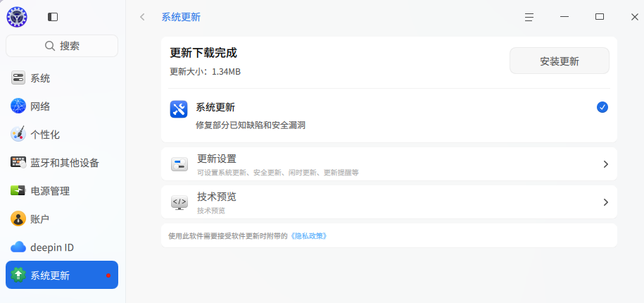Click into the 搜索 search field

click(62, 46)
